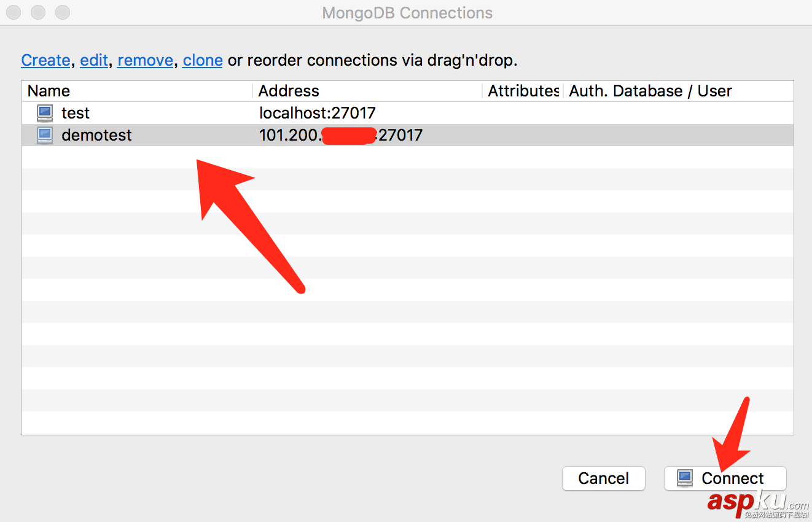Select the demotest connection name
812x522 pixels.
(96, 135)
